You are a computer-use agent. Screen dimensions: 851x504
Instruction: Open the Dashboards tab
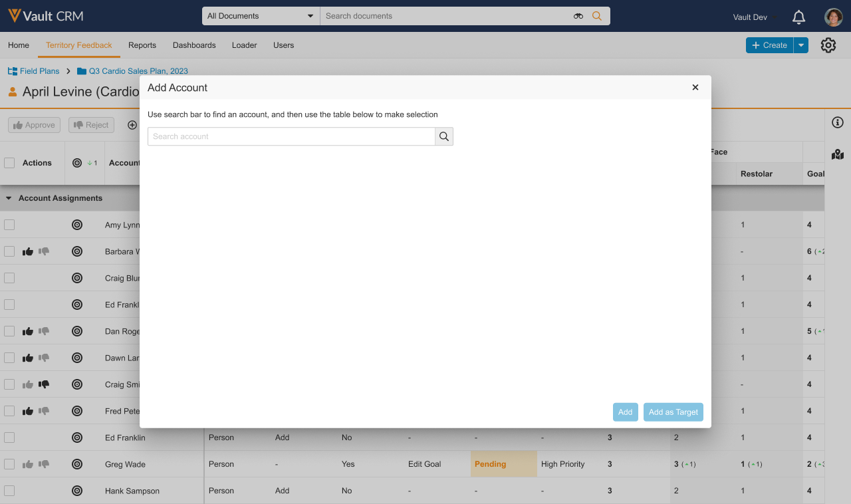click(x=194, y=45)
